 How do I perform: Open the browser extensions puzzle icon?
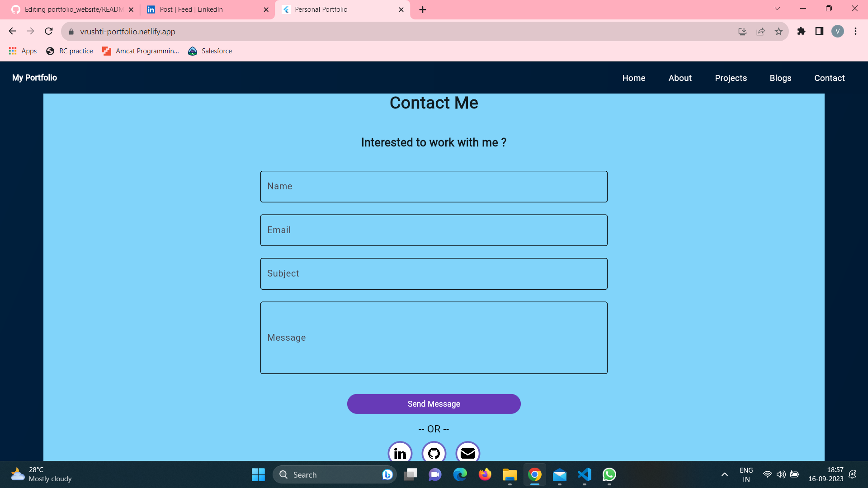pyautogui.click(x=801, y=32)
